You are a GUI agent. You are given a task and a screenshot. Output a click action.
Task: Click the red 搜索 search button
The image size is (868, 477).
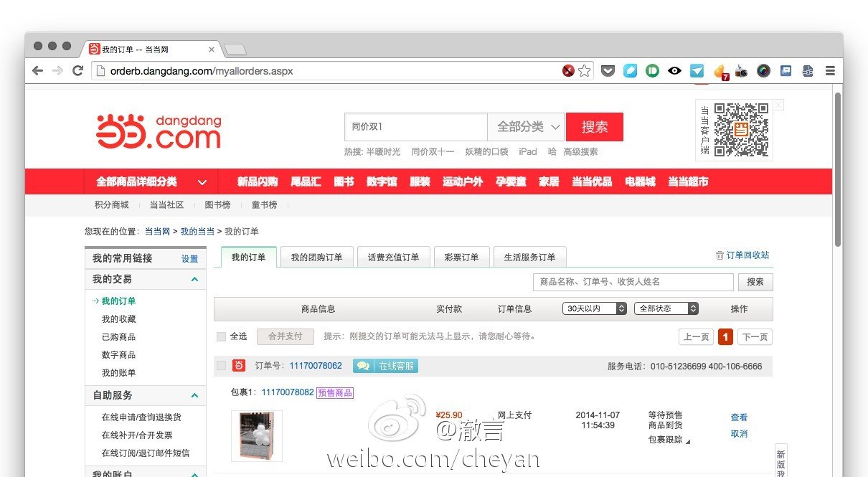[595, 126]
